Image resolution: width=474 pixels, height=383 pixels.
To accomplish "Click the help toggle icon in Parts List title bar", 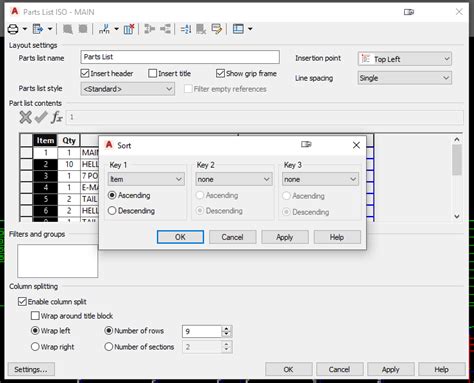I will pyautogui.click(x=409, y=12).
